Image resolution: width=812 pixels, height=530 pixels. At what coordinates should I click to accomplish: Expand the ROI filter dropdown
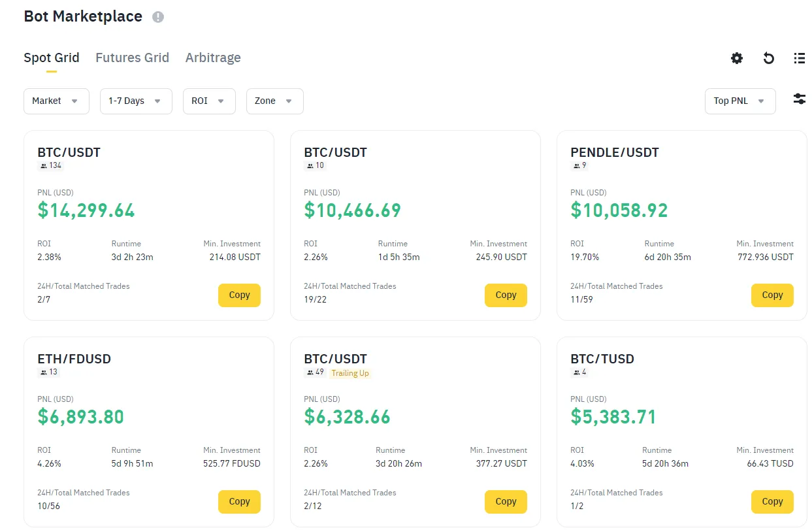[x=209, y=101]
